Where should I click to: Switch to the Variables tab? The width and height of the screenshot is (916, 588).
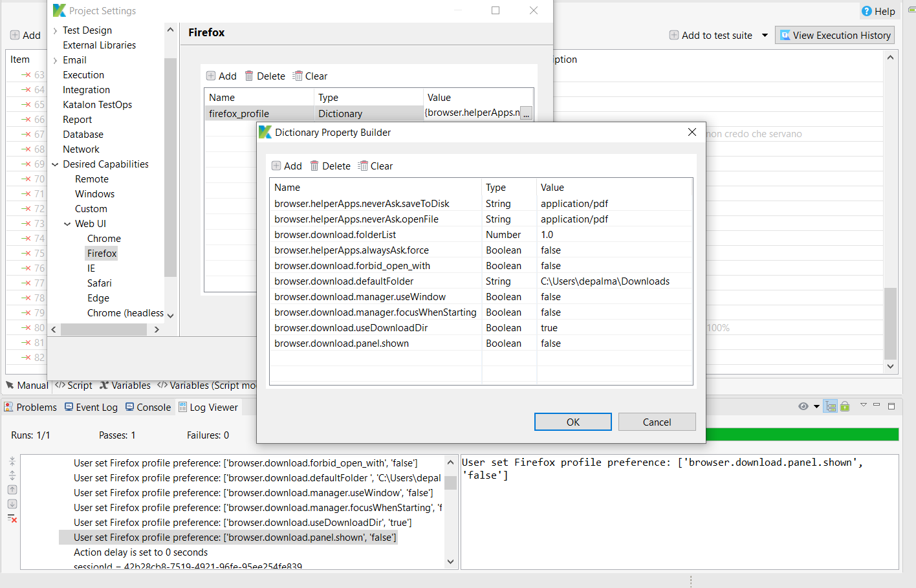pyautogui.click(x=125, y=386)
